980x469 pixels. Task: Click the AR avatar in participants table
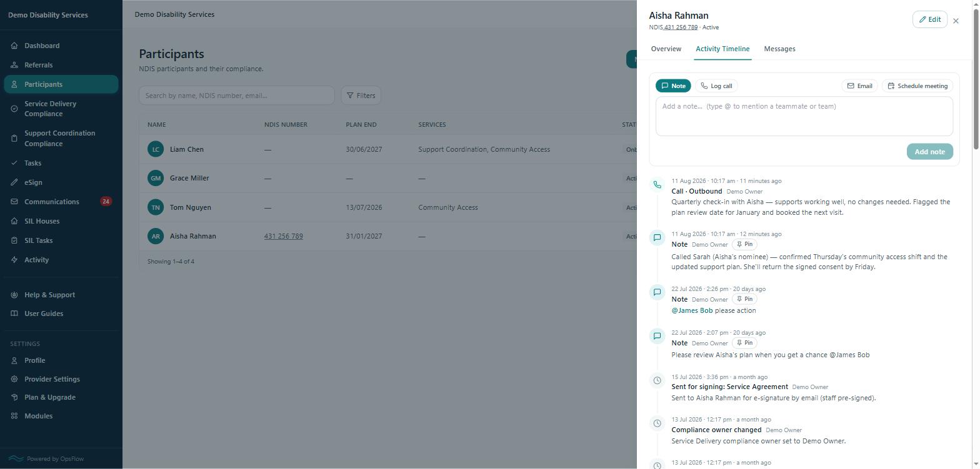point(156,236)
